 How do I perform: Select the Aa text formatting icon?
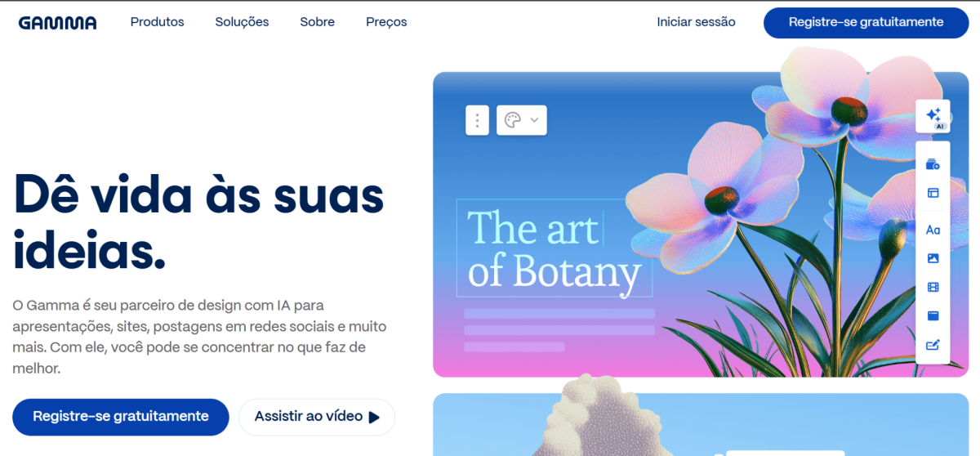coord(933,230)
